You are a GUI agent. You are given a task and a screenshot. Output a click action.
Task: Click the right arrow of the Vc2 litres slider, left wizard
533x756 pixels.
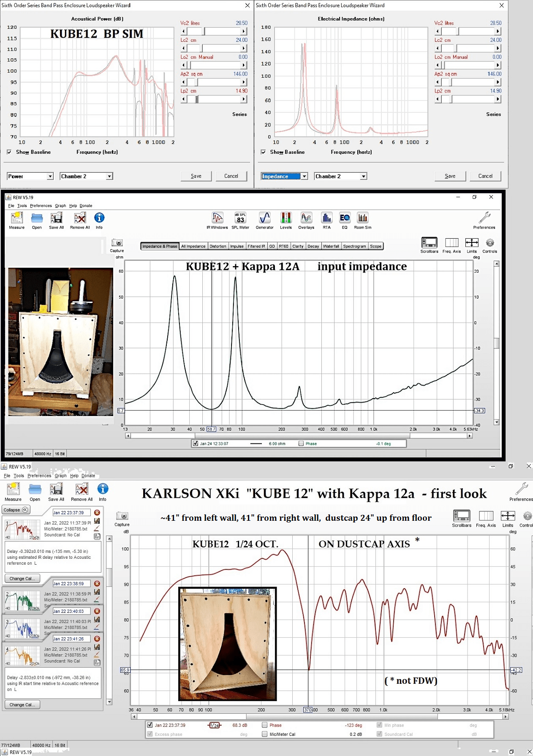coord(244,31)
